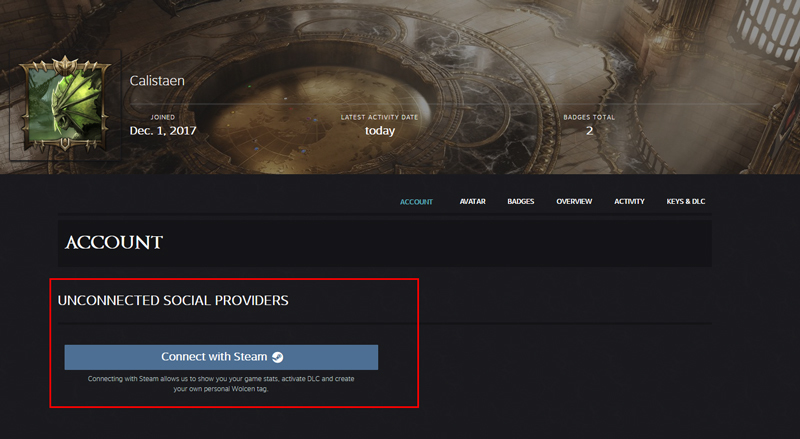Switch to the Avatar tab
The width and height of the screenshot is (800, 439).
(472, 202)
